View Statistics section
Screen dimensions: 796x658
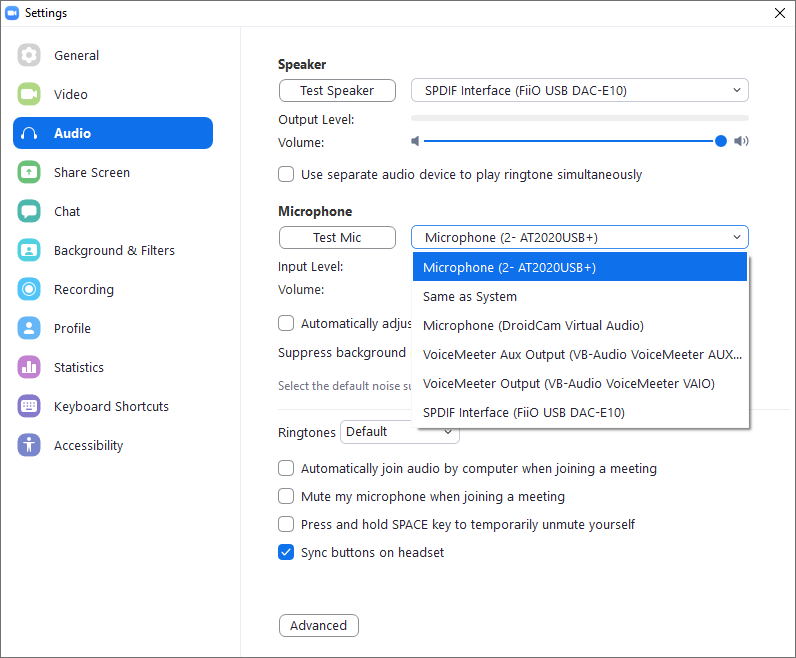[113, 367]
